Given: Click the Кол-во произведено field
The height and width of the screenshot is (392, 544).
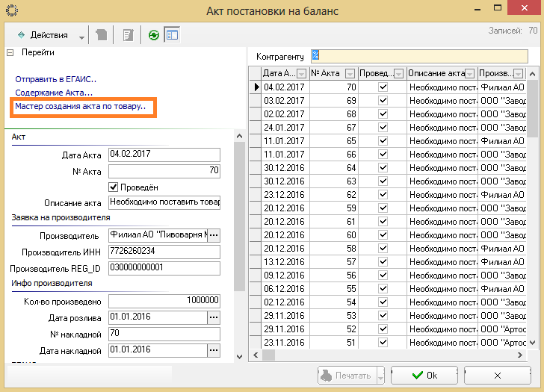Looking at the screenshot, I should (x=164, y=301).
